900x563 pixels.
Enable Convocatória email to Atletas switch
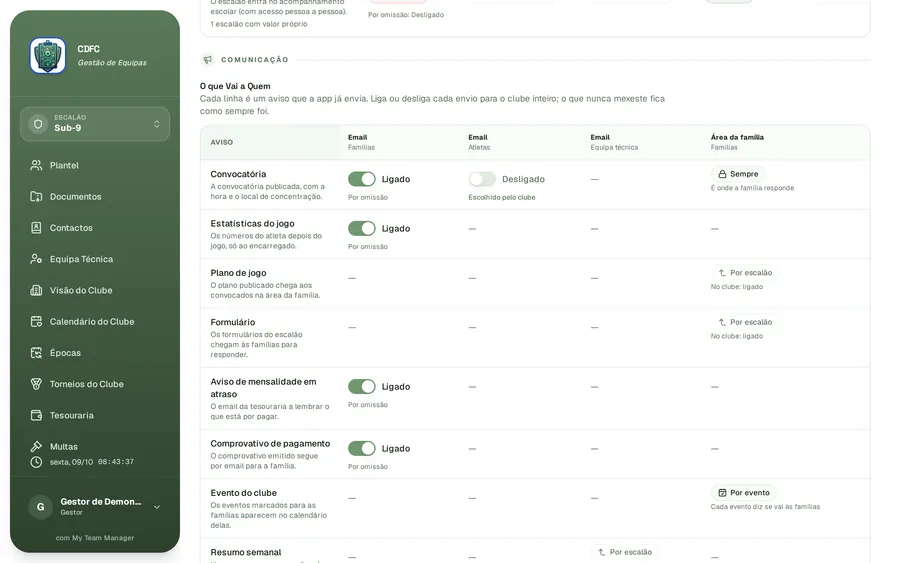pyautogui.click(x=482, y=179)
